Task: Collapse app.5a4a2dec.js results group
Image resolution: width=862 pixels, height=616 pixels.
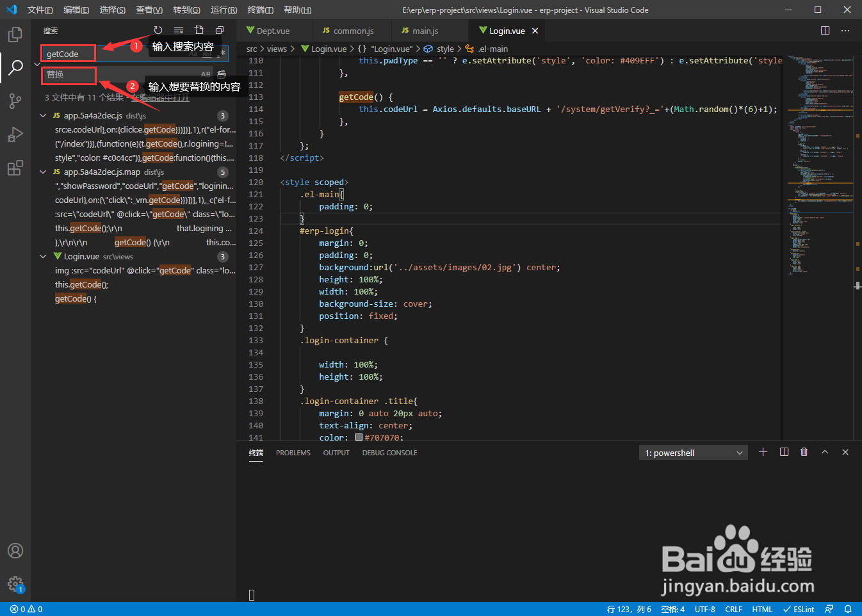Action: [43, 116]
